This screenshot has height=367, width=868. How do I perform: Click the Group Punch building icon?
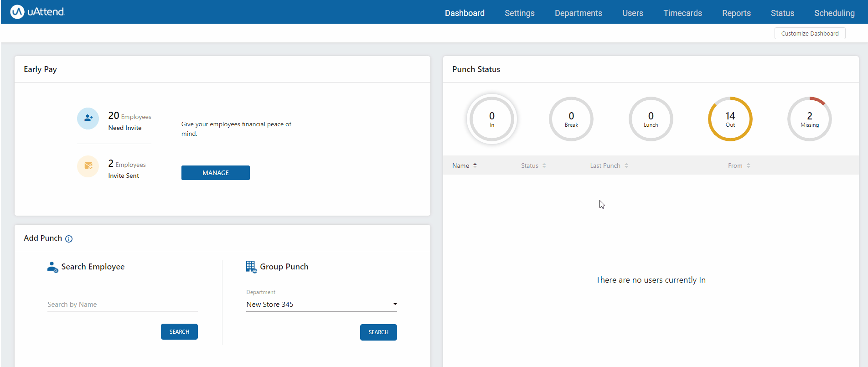coord(251,267)
